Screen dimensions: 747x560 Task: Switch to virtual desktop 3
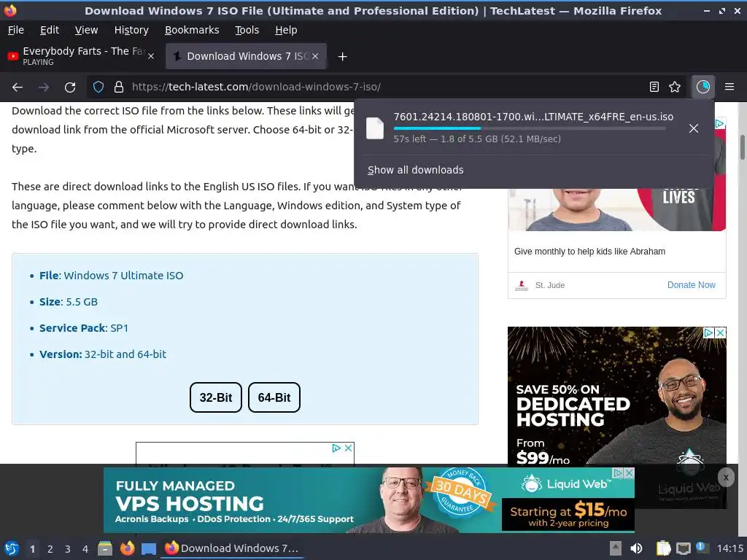68,549
